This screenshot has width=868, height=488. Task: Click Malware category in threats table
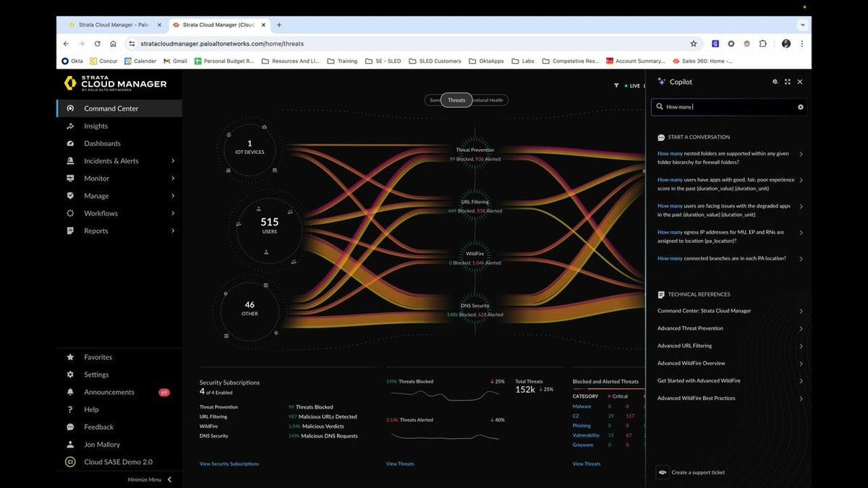click(582, 406)
